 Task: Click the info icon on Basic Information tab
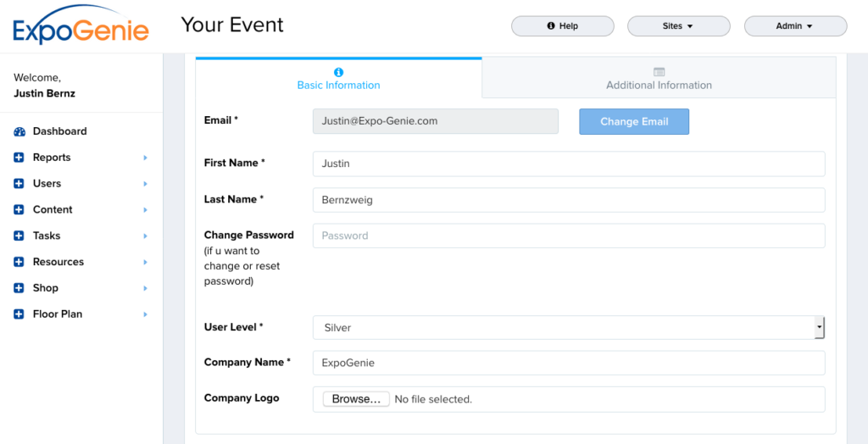click(x=338, y=72)
